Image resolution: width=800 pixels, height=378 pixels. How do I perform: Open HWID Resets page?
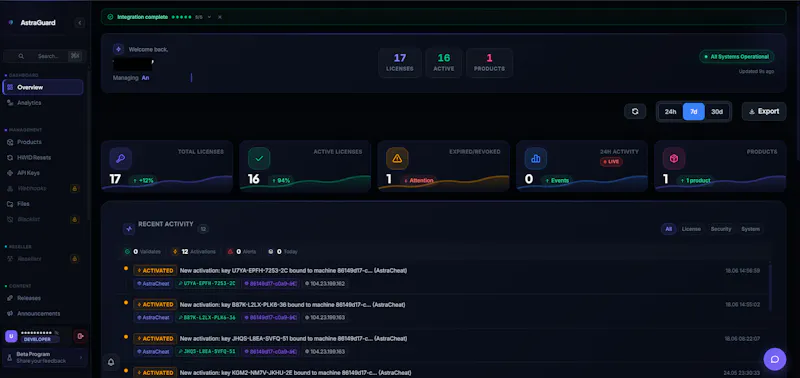(x=43, y=158)
